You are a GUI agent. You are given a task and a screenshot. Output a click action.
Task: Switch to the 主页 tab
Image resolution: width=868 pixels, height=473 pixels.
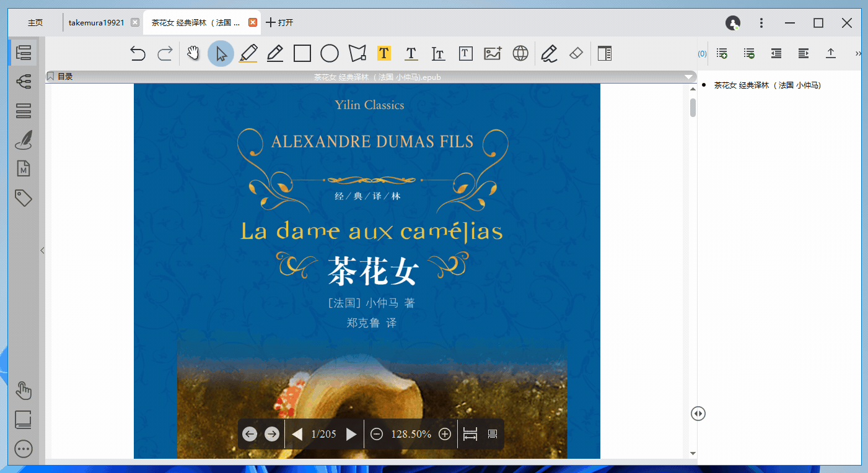click(34, 22)
